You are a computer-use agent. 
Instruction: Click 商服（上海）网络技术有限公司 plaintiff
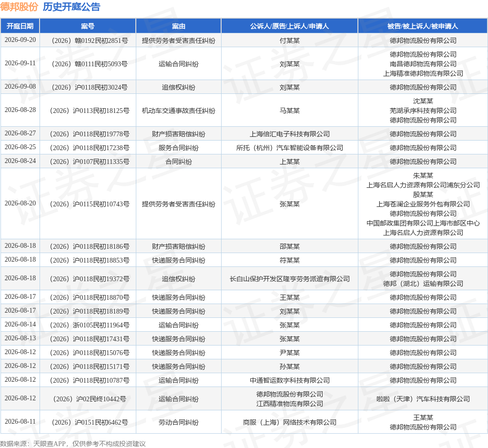click(289, 422)
